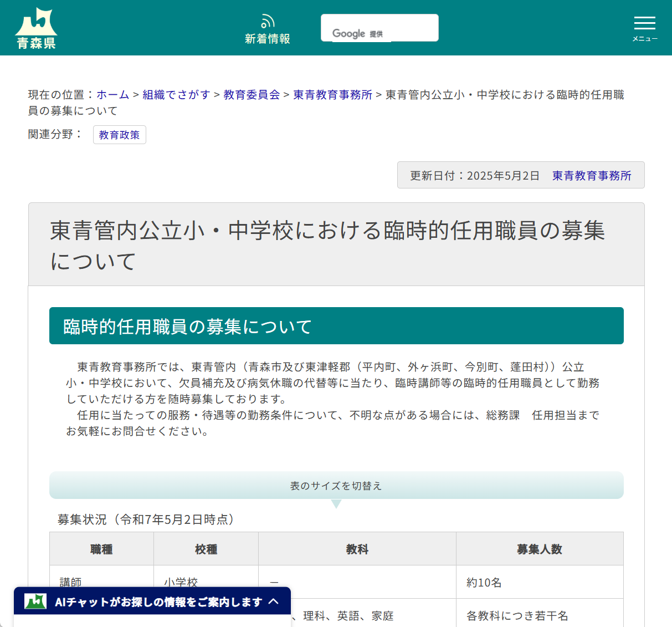672x627 pixels.
Task: Click the 職種 table column header
Action: point(101,549)
